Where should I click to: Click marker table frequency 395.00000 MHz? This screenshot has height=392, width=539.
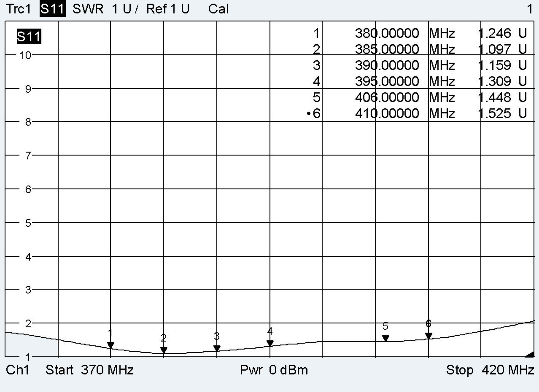pyautogui.click(x=405, y=81)
